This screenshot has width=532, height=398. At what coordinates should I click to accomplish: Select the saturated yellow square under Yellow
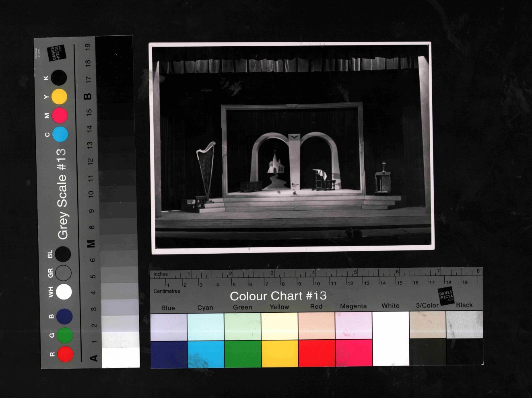pos(280,353)
